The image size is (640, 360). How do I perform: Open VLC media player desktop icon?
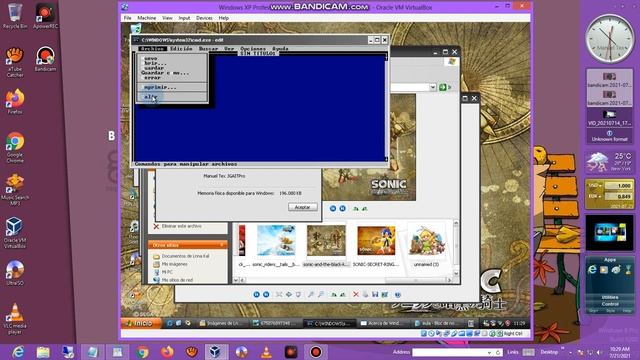[x=15, y=318]
